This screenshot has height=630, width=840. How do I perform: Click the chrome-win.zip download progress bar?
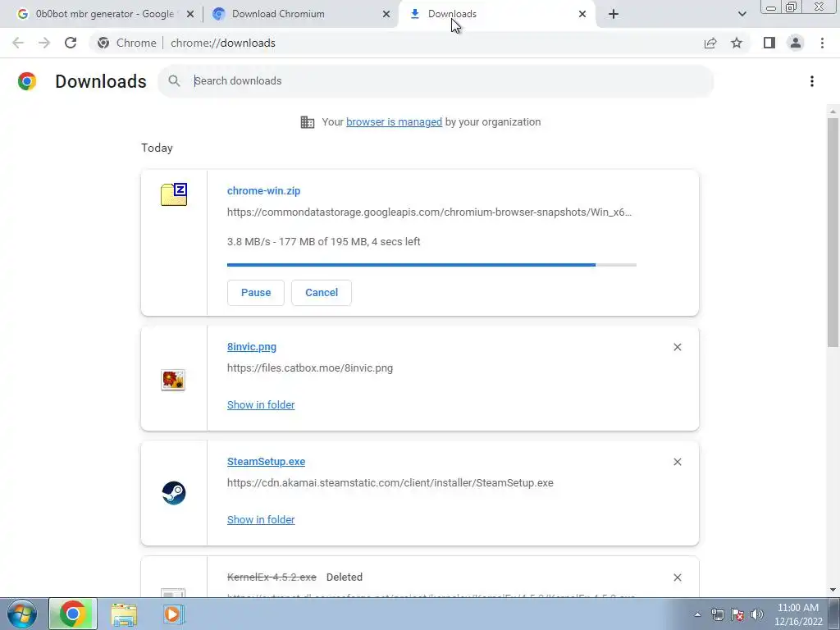point(431,265)
